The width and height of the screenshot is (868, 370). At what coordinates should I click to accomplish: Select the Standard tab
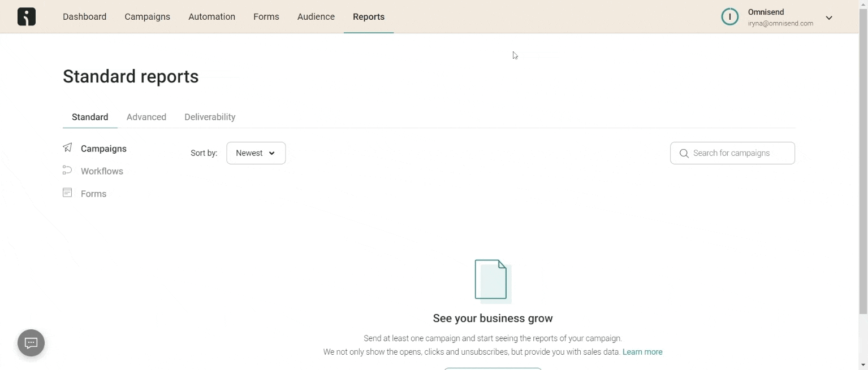tap(89, 117)
